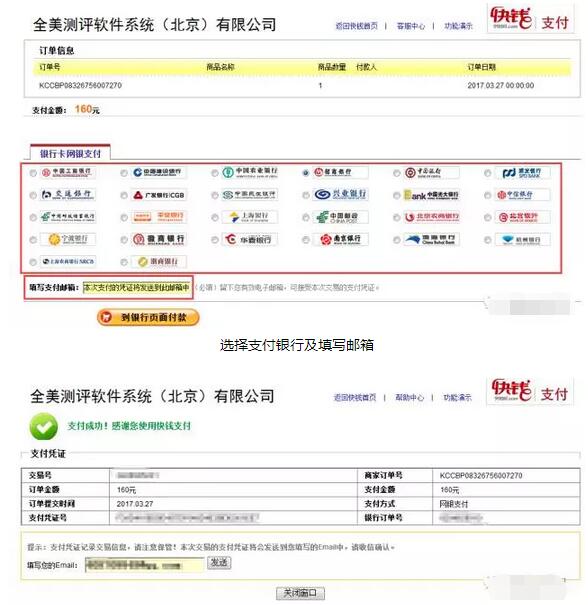Select the 浙商银行 radio button

[x=124, y=262]
